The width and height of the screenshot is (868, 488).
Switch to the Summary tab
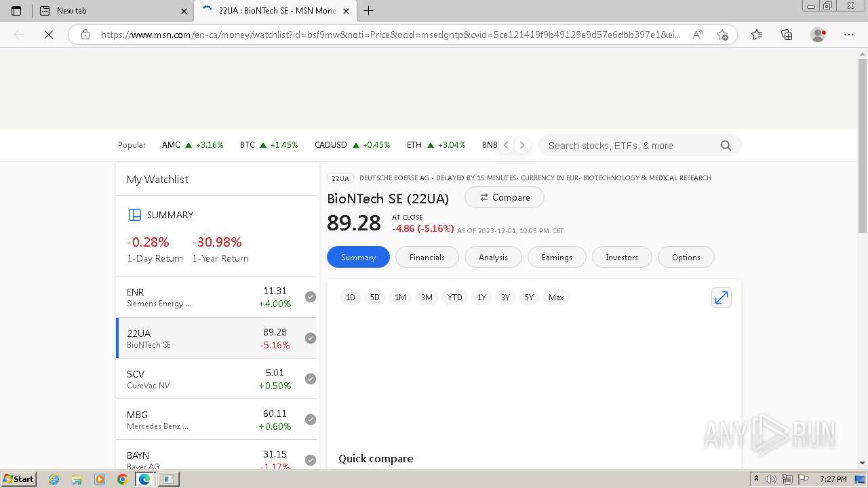click(x=358, y=257)
